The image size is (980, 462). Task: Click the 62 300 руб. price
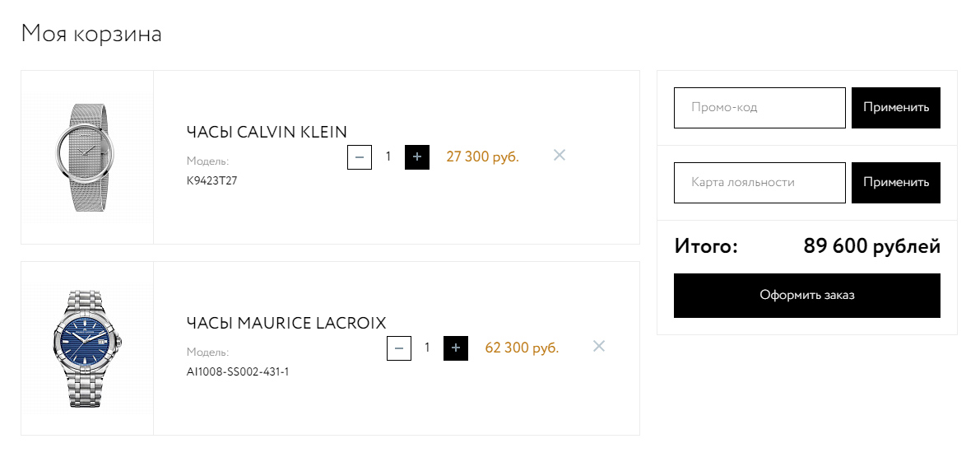[522, 348]
